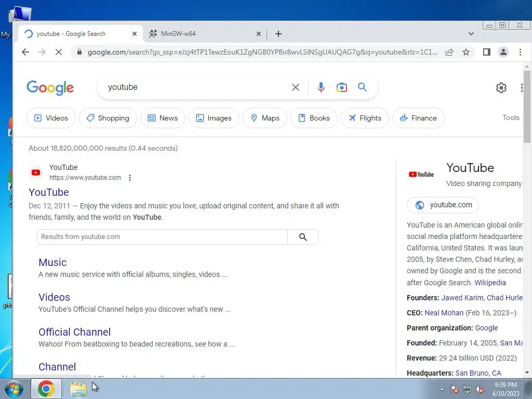
Task: Click the muted speaker tray icon
Action: [x=480, y=389]
